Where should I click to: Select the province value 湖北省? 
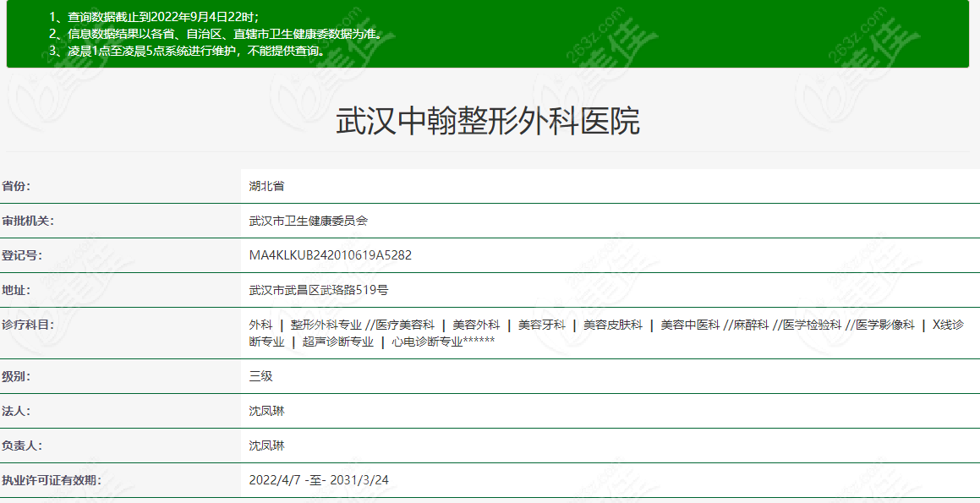[x=267, y=186]
